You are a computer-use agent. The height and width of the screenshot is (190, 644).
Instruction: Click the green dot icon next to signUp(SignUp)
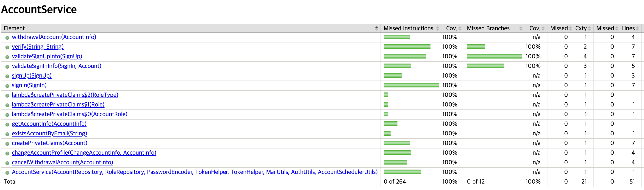pos(7,76)
